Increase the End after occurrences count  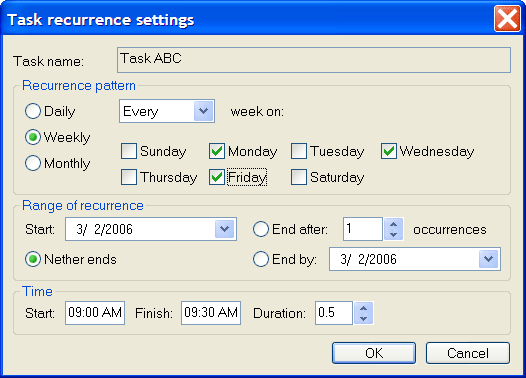tap(393, 224)
